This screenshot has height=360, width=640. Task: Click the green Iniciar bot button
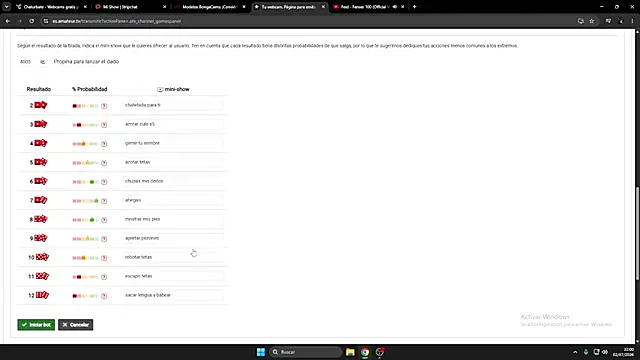36,324
